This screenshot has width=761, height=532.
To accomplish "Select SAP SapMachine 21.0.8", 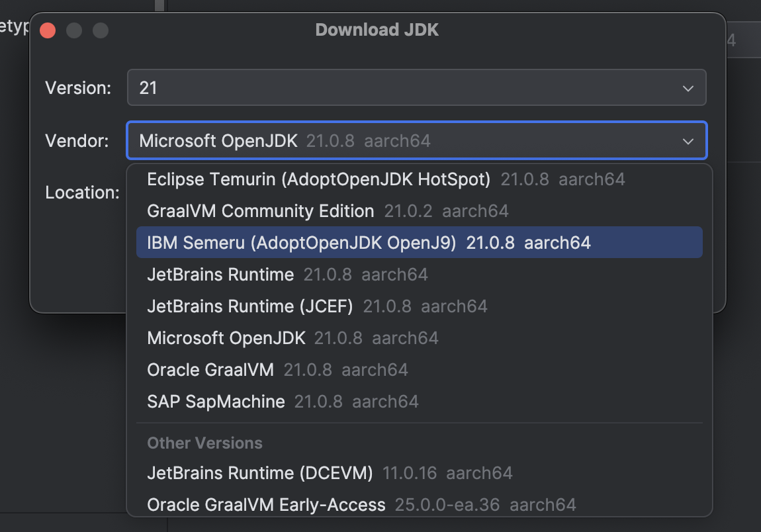I will coord(420,402).
